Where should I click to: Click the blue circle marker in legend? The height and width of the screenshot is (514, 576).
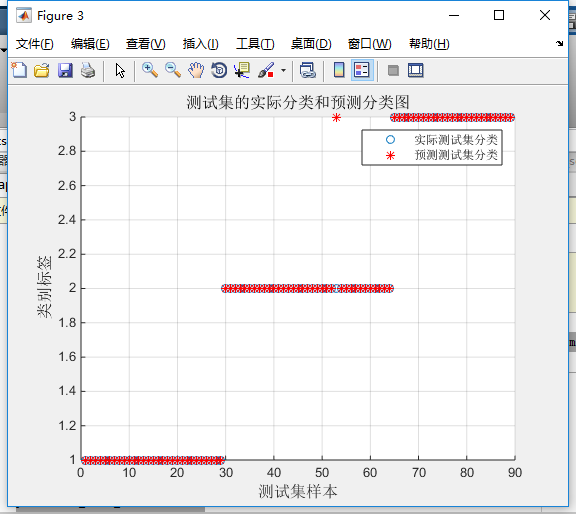pos(390,140)
